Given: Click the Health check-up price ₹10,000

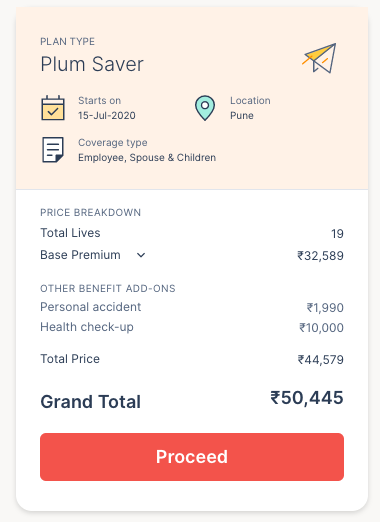Looking at the screenshot, I should coord(321,328).
